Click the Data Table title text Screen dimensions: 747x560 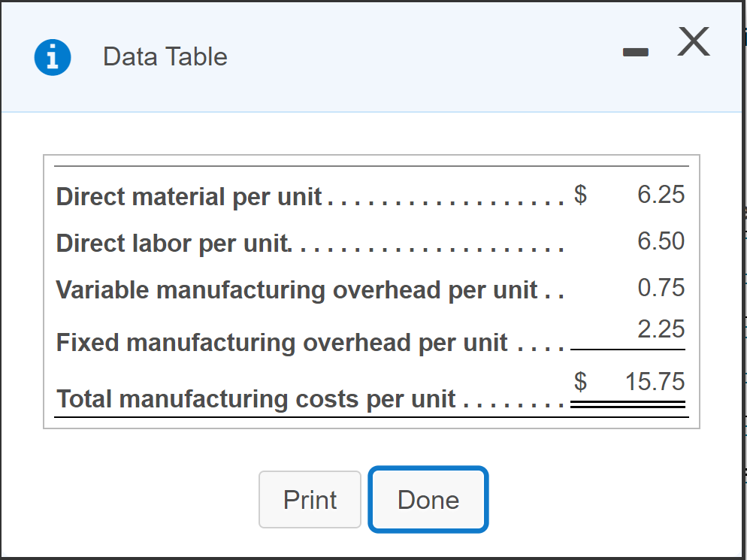[x=165, y=57]
